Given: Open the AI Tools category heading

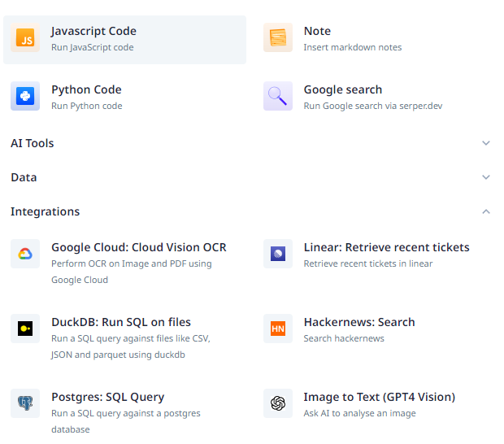Looking at the screenshot, I should click(33, 143).
